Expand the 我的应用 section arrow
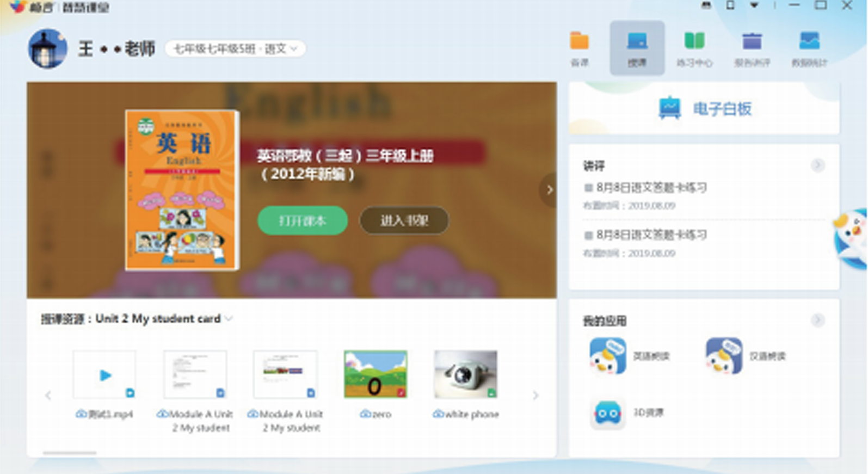Viewport: 868px width, 474px height. [x=817, y=320]
